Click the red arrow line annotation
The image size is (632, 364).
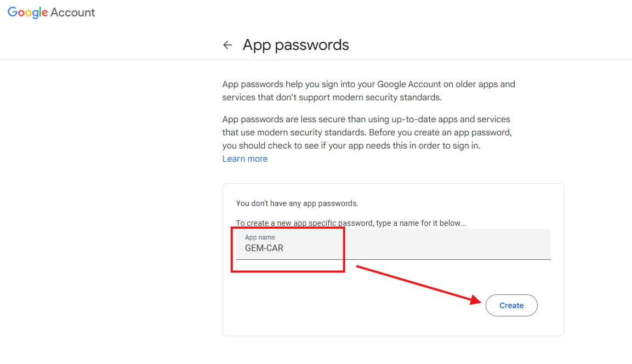click(x=411, y=282)
